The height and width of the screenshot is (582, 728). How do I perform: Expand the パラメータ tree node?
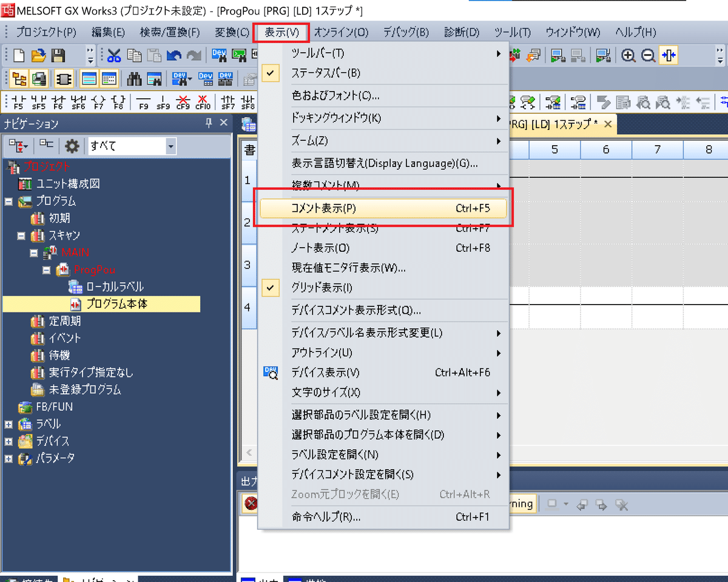8,458
